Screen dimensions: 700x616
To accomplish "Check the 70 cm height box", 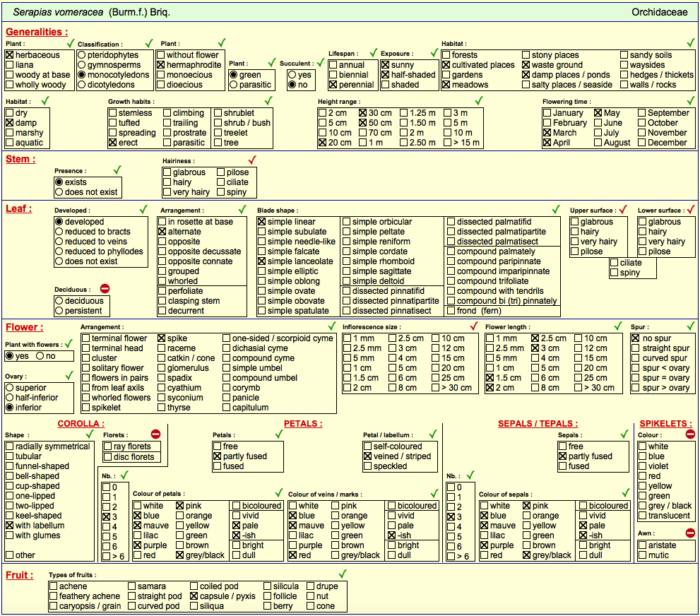I will 362,133.
